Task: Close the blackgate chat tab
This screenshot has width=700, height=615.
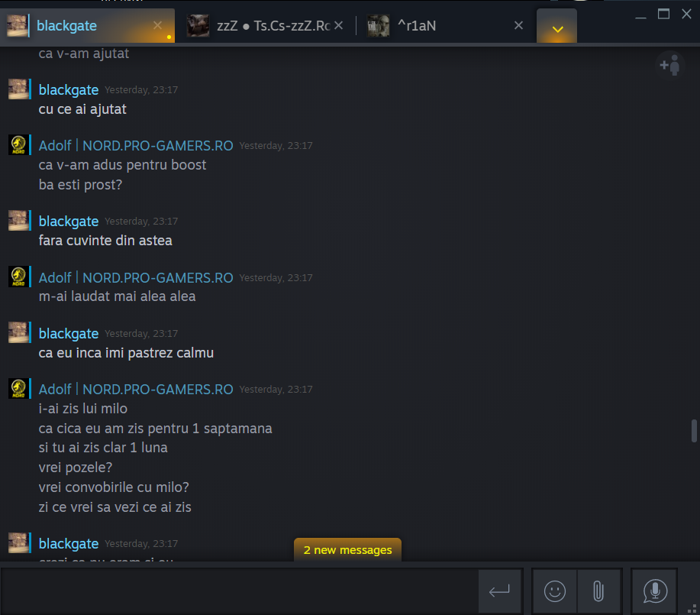Action: (x=157, y=25)
